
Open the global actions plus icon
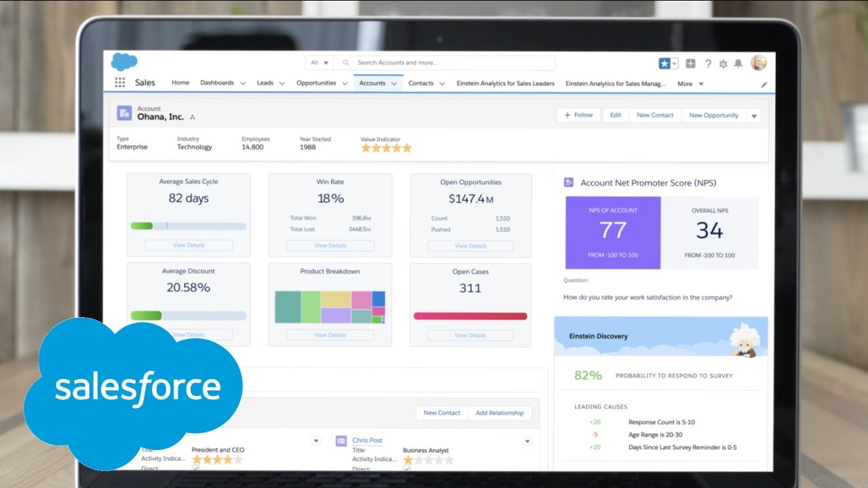coord(690,63)
